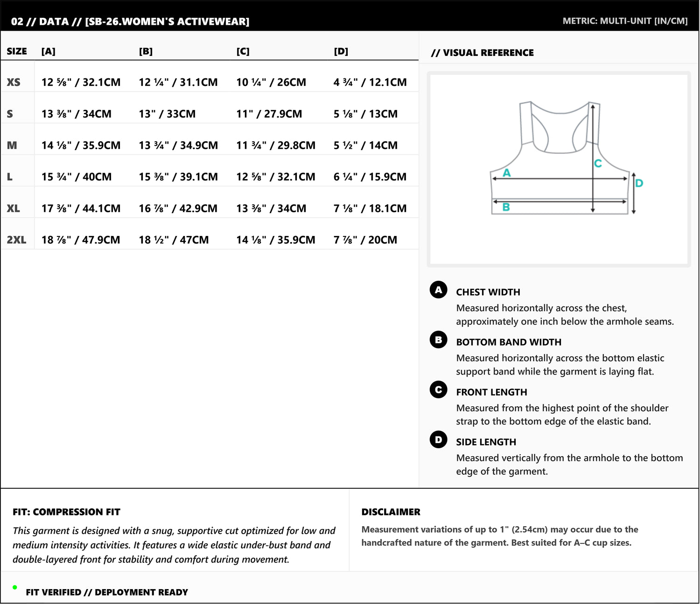The height and width of the screenshot is (604, 700).
Task: Click the BOTTOM BAND WIDTH heading
Action: [x=509, y=342]
